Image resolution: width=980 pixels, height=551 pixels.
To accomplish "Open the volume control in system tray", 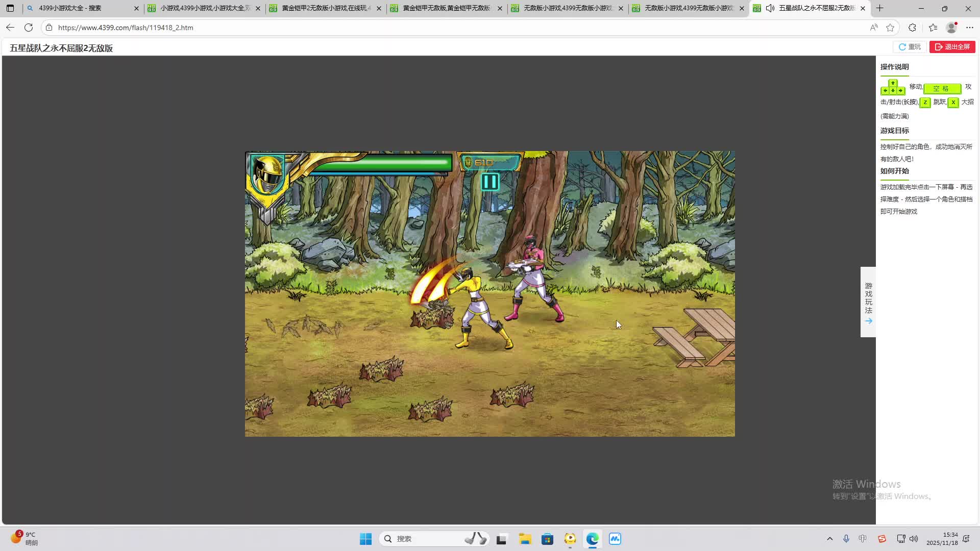I will click(x=914, y=539).
